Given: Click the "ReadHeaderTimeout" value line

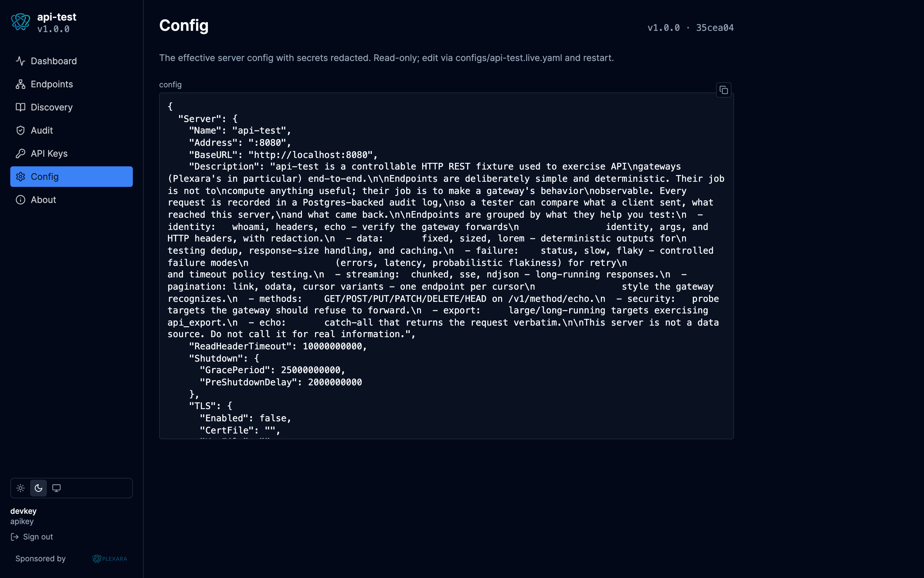Looking at the screenshot, I should 278,346.
